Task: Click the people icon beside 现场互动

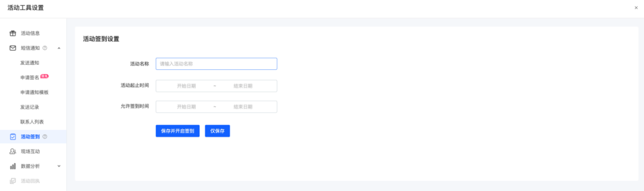Action: tap(13, 151)
